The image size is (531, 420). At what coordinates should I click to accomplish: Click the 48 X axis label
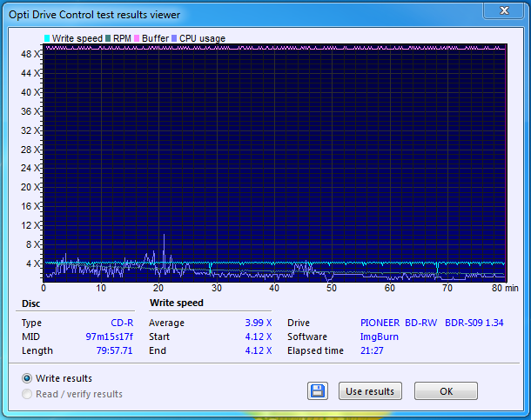[30, 54]
